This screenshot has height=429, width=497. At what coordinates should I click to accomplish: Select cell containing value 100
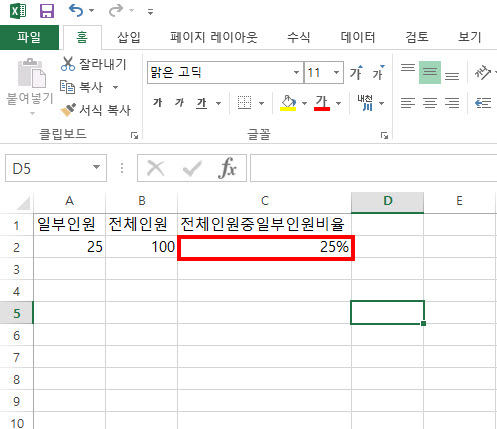tap(142, 247)
